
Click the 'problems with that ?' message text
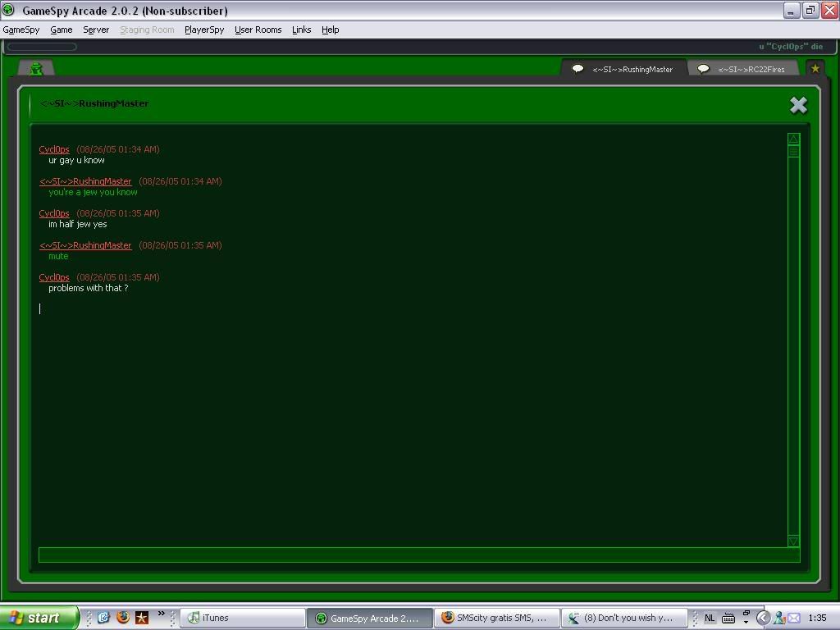coord(89,288)
